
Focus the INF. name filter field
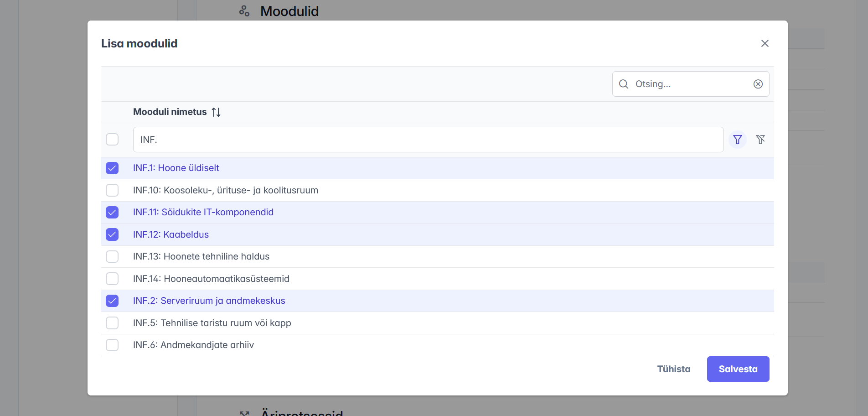click(x=428, y=140)
